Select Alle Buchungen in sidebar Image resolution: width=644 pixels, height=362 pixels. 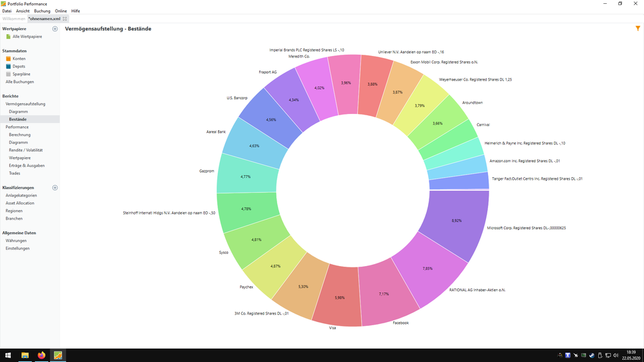[19, 82]
